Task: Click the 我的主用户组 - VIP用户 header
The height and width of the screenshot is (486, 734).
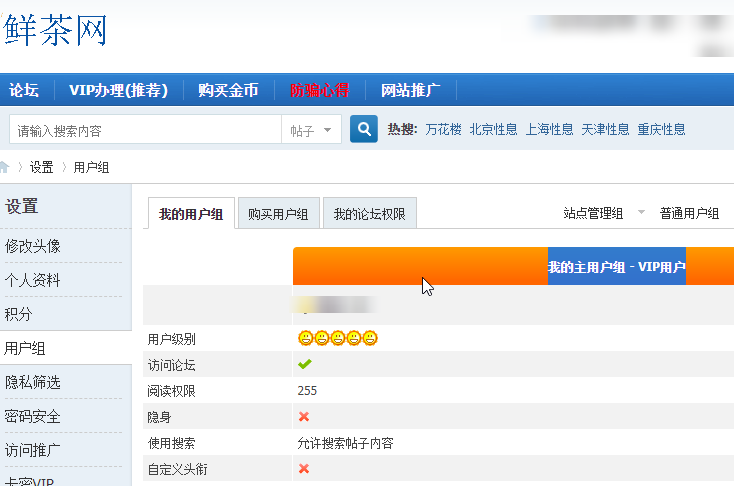Action: (x=617, y=266)
